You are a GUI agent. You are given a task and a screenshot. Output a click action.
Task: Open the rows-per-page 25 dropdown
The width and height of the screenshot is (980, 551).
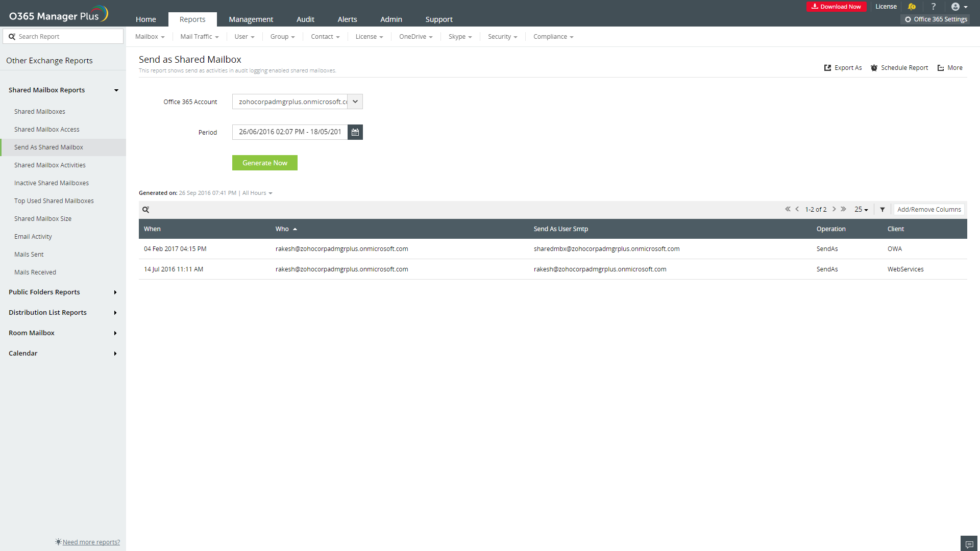861,210
